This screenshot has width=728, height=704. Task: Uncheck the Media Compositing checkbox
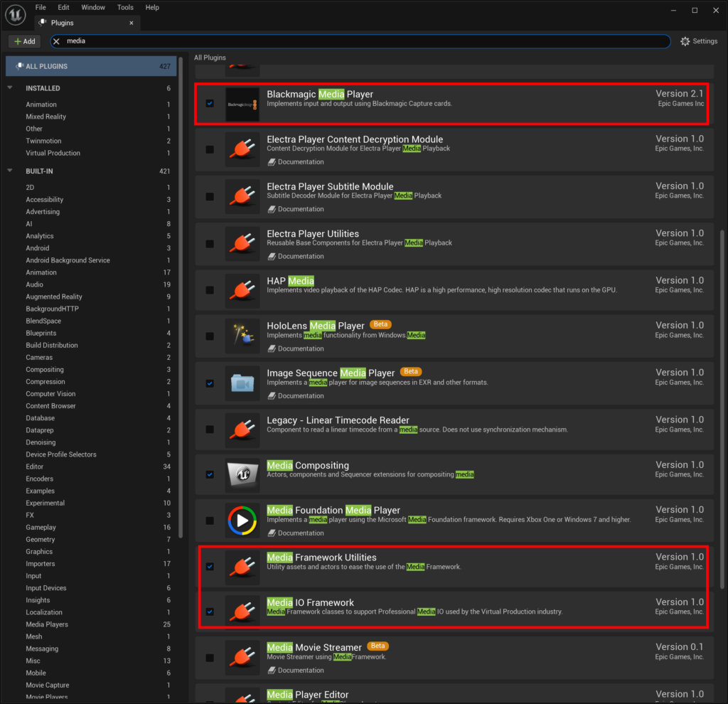pyautogui.click(x=210, y=474)
